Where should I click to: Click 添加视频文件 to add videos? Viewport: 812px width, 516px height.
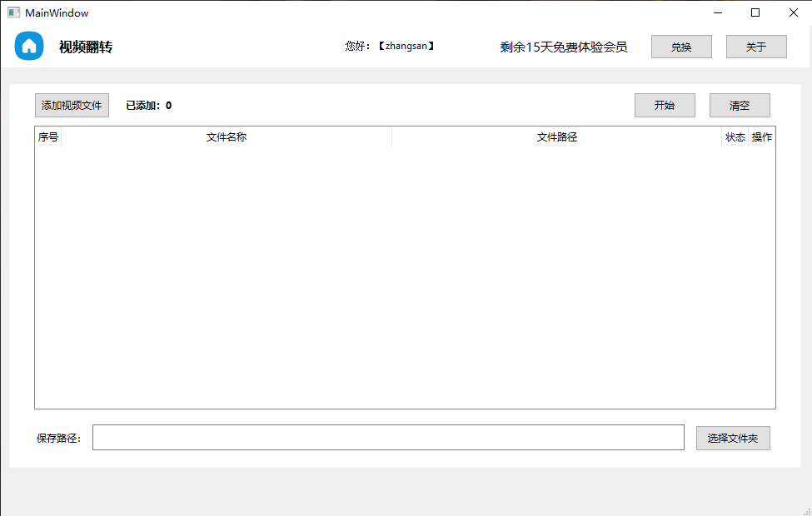point(72,106)
